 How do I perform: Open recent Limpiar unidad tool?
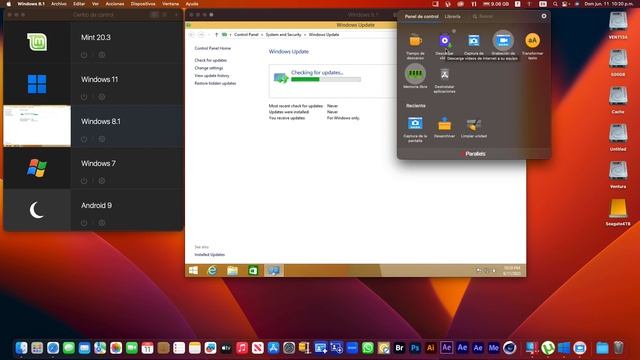click(474, 124)
